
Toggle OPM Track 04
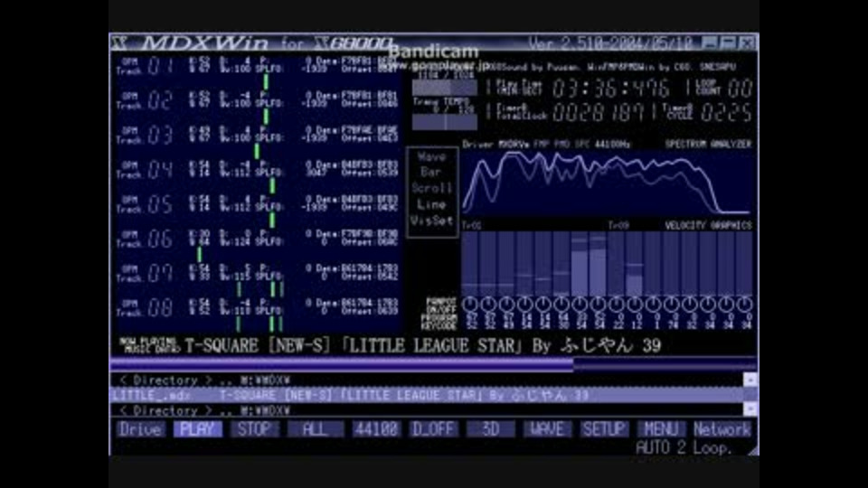pos(146,169)
